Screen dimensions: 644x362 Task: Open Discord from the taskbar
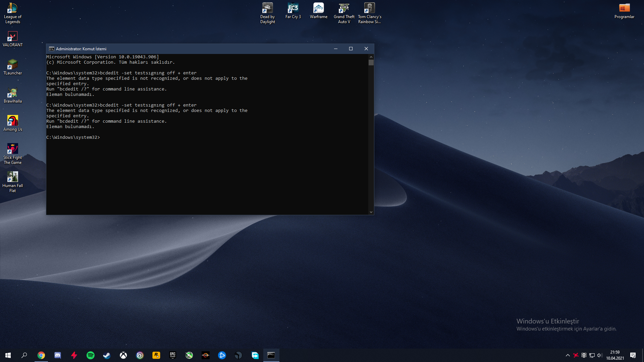pos(58,355)
